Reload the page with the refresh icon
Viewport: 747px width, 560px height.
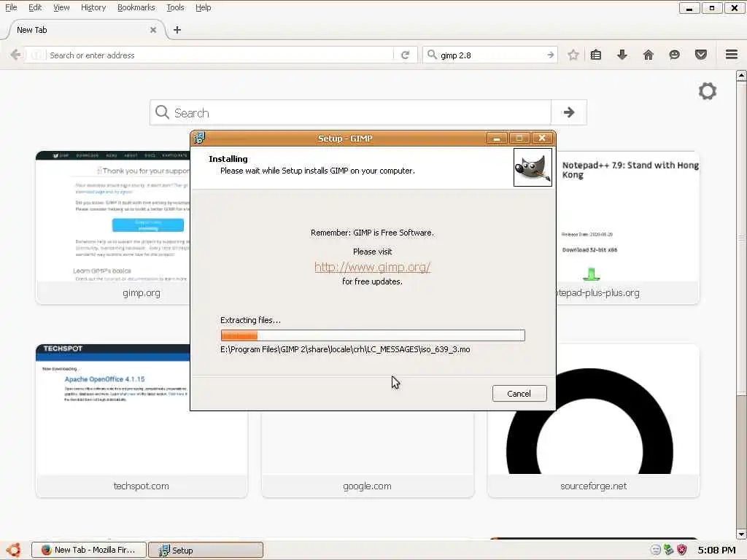pyautogui.click(x=405, y=55)
